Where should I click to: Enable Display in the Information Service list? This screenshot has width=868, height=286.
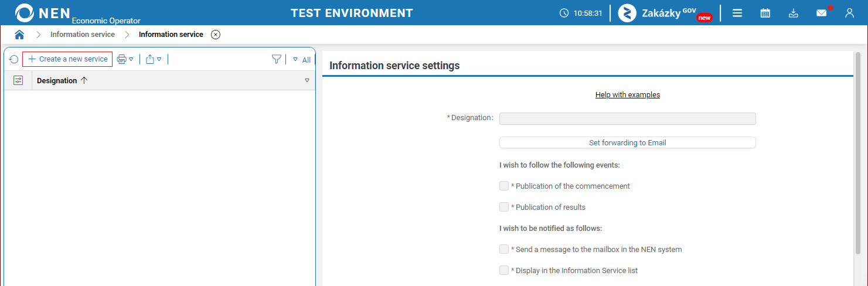click(504, 270)
